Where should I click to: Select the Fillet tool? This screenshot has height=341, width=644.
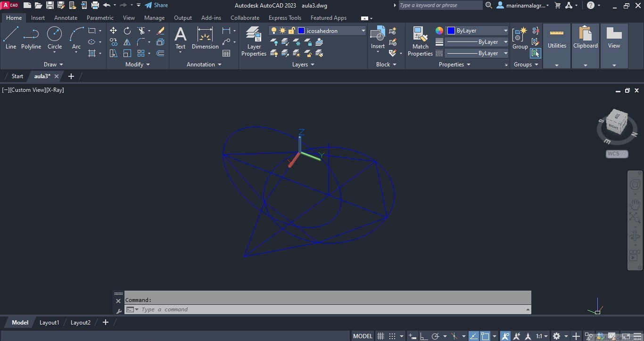(x=141, y=42)
